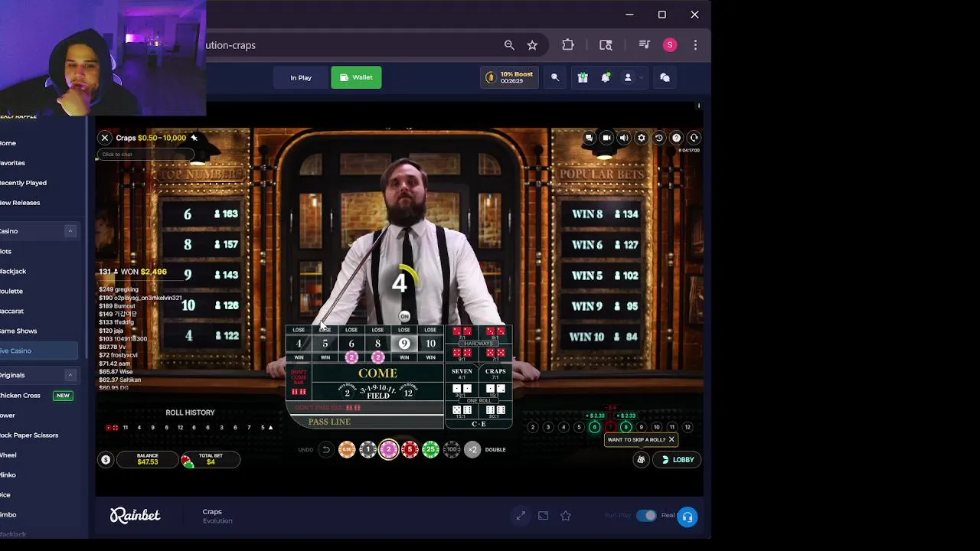Favorite the Craps table star icon
Screen dimensions: 980x551
point(194,138)
